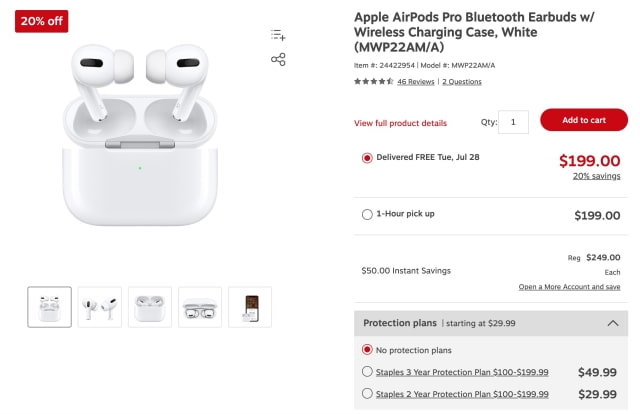Select the 1-Hour pick up option
This screenshot has width=640, height=414.
pyautogui.click(x=367, y=214)
